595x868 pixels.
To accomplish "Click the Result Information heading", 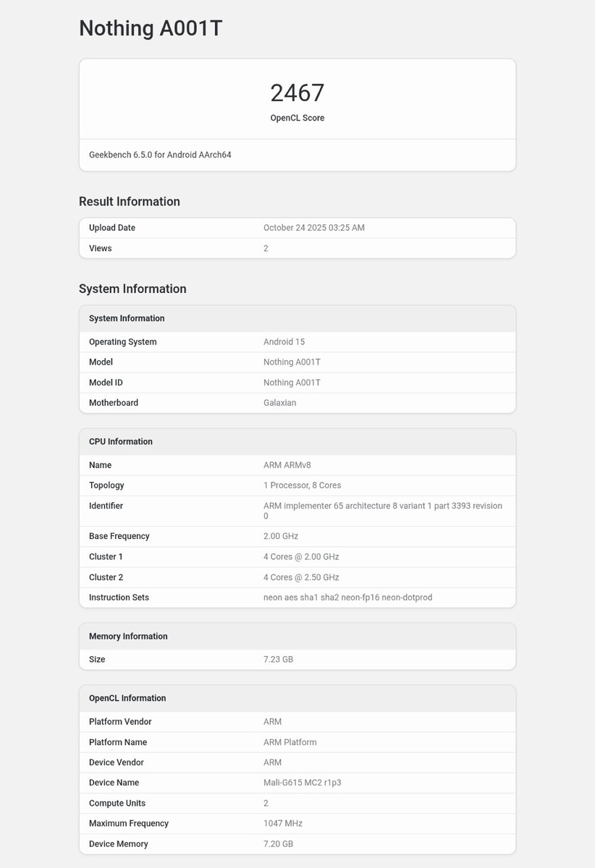I will pos(129,202).
